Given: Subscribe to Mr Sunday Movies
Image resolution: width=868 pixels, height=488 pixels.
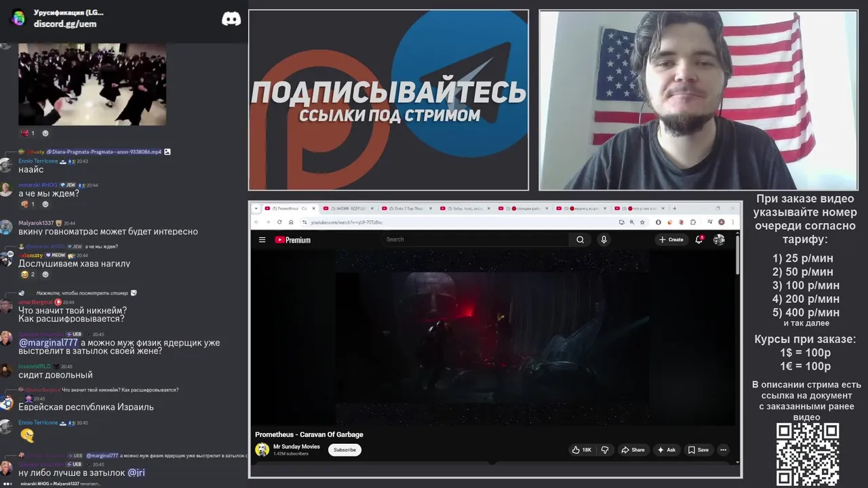Looking at the screenshot, I should 344,449.
